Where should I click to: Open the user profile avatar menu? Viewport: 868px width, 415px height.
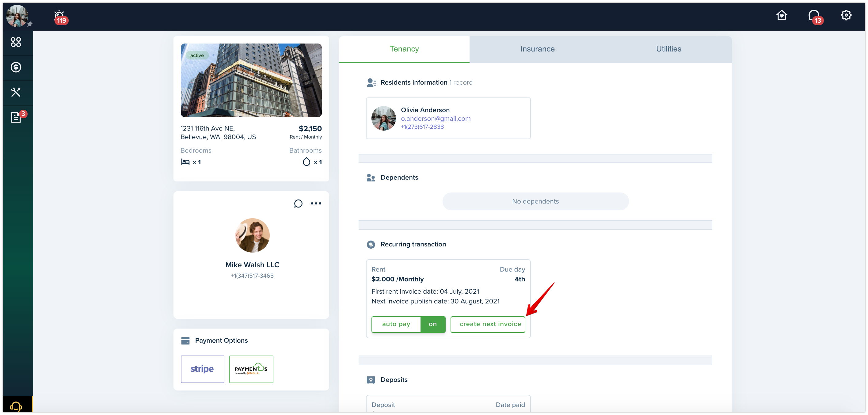(x=17, y=16)
